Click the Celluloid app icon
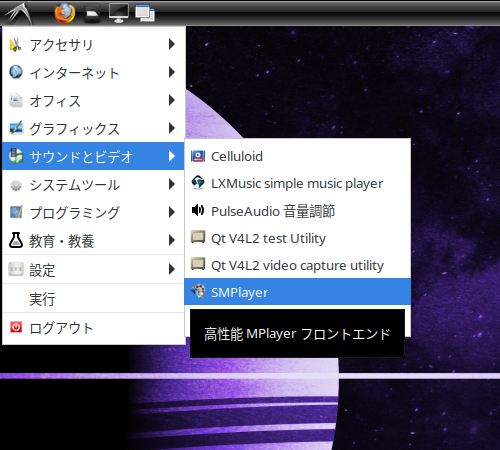The image size is (500, 450). pos(198,156)
